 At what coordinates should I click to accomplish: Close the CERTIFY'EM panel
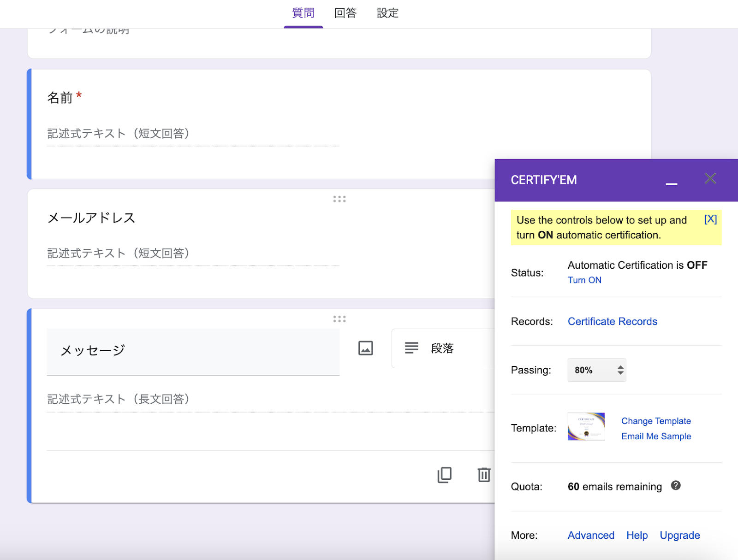710,179
